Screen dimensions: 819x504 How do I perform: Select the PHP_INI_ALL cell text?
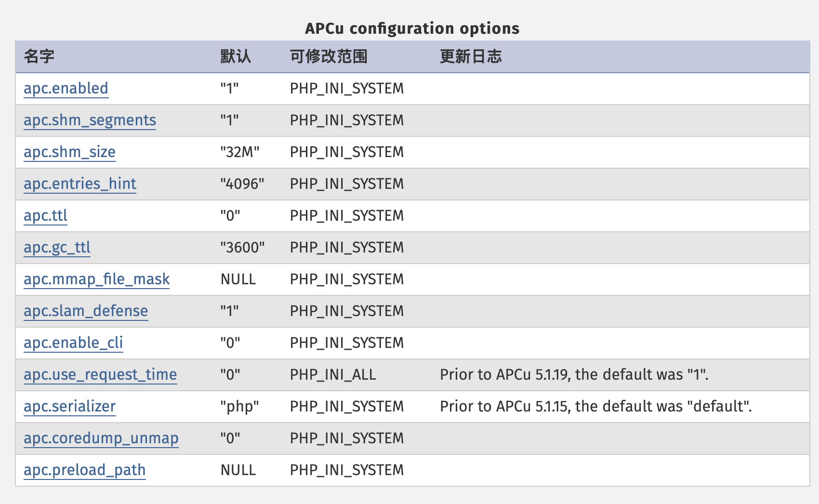click(333, 375)
